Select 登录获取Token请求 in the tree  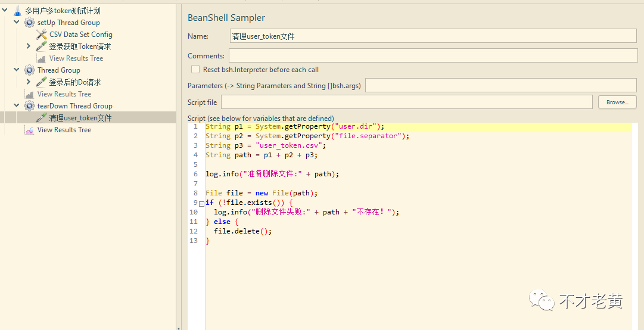(80, 46)
